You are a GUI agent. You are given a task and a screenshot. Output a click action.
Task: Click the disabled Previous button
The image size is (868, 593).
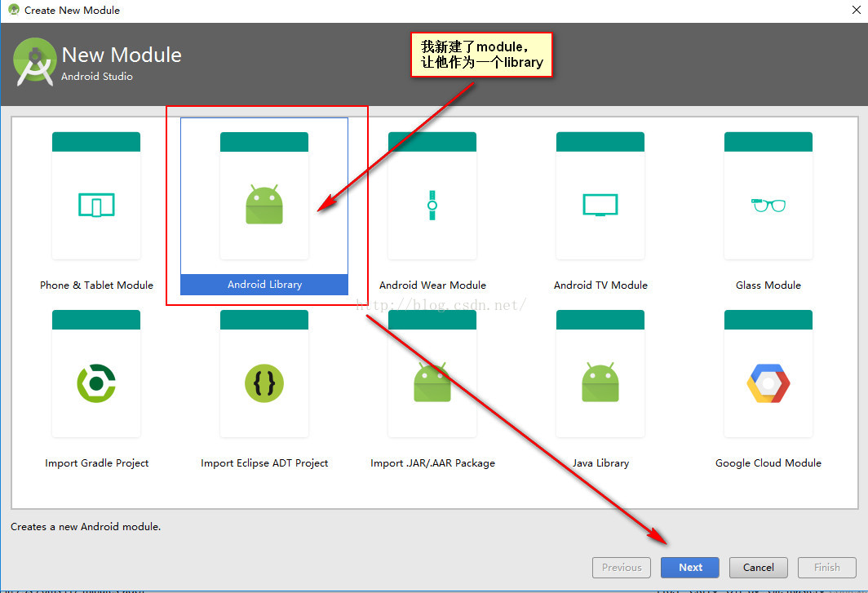pyautogui.click(x=621, y=568)
